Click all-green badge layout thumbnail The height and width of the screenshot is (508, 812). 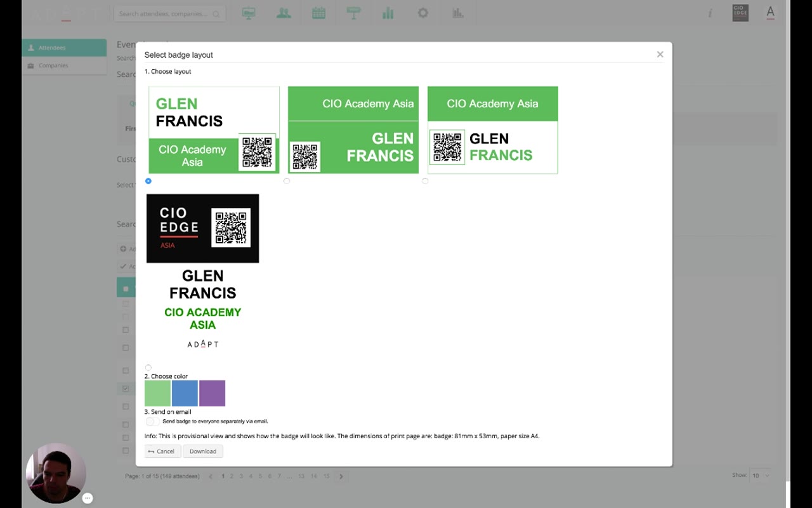353,130
